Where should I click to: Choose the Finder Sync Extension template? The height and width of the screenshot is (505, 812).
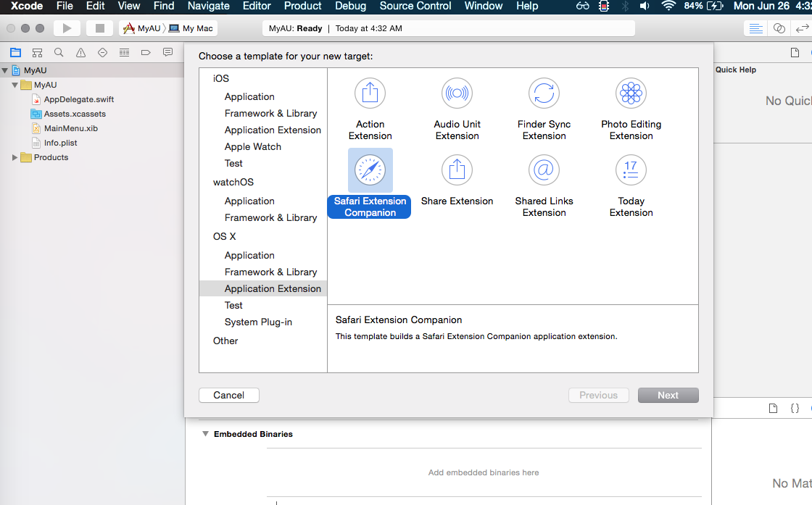pos(544,109)
